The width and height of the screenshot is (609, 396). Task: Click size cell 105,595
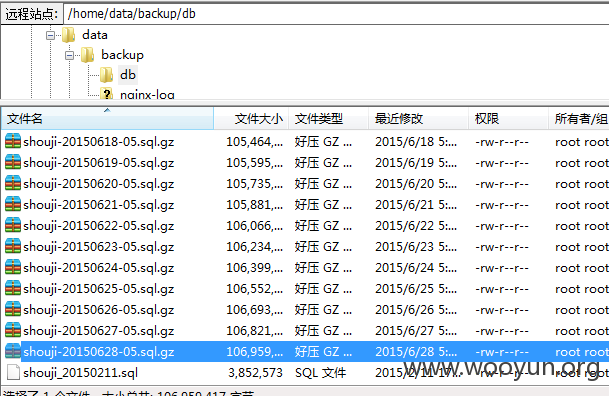point(255,163)
